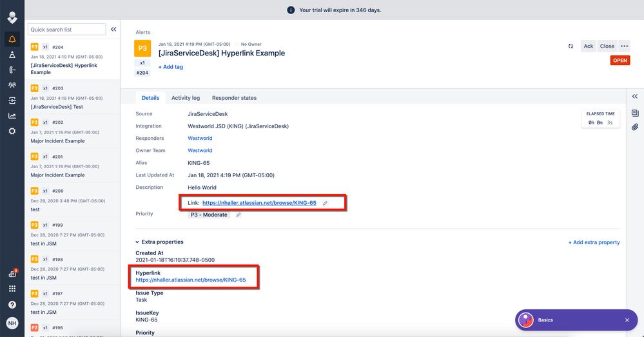This screenshot has width=644, height=337.
Task: Click the Opsgenie logo at top left
Action: [x=12, y=17]
